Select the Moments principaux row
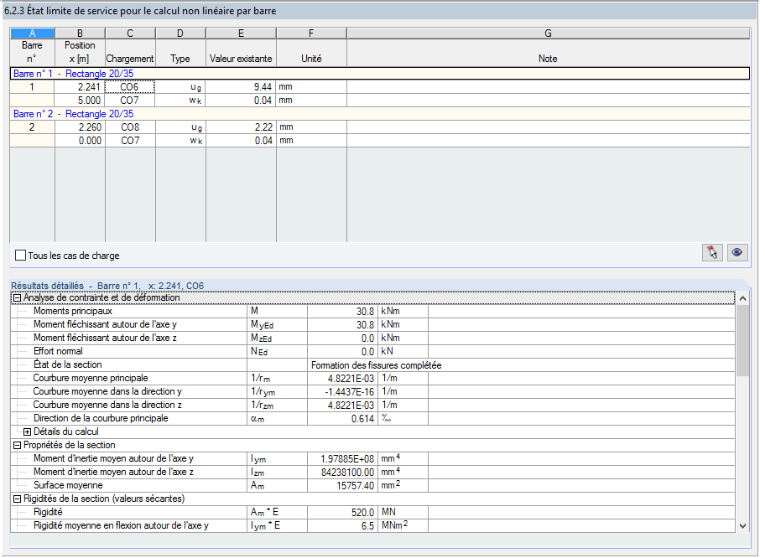760x558 pixels. pos(373,311)
